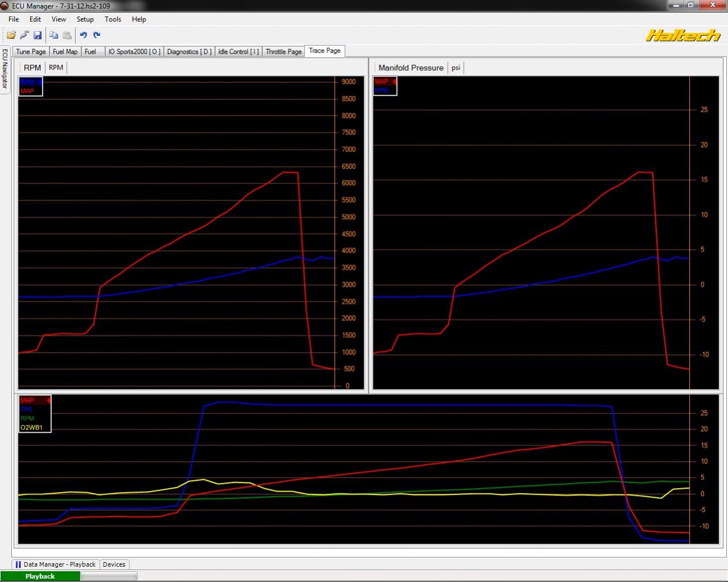
Task: Click the Copy icon in toolbar
Action: click(54, 35)
